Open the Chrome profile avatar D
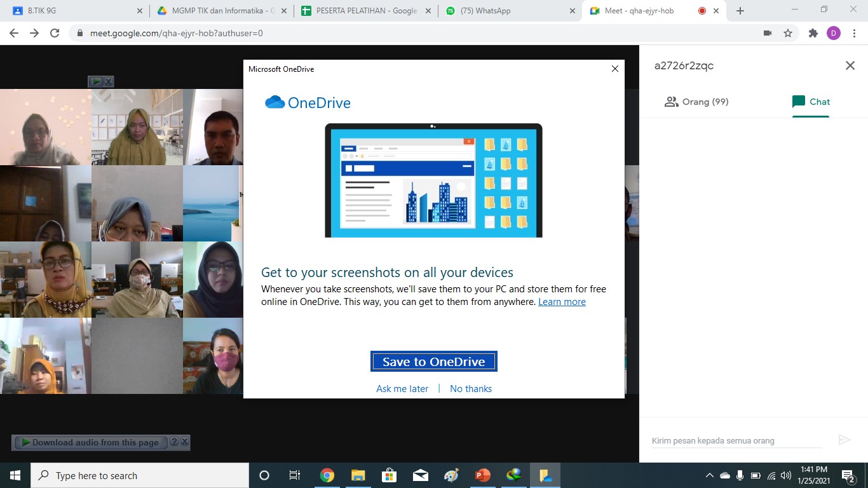 tap(833, 33)
